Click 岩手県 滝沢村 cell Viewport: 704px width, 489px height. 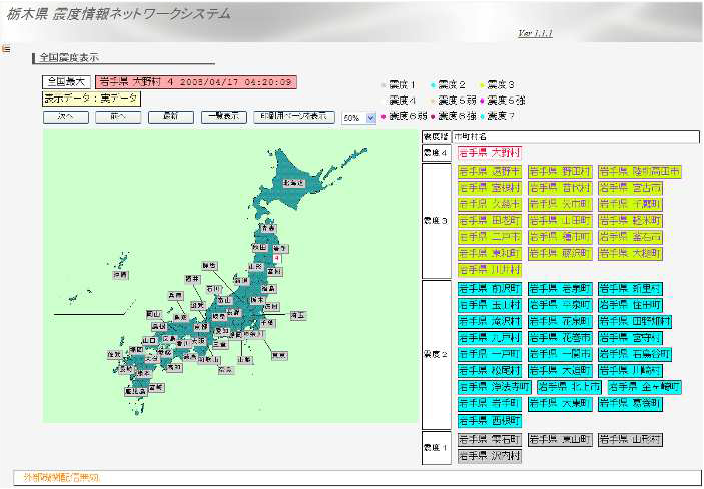click(x=490, y=322)
